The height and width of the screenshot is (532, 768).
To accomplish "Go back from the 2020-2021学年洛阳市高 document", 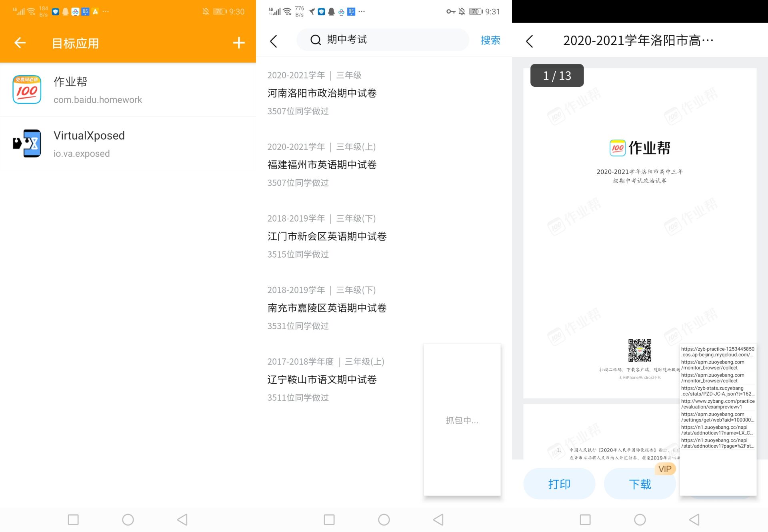I will pos(530,41).
